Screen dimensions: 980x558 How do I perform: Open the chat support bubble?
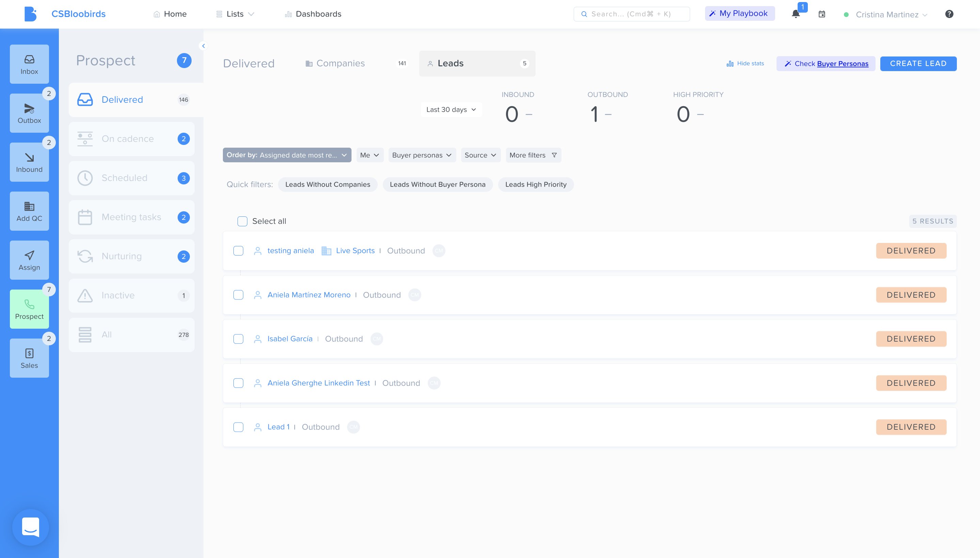(31, 527)
